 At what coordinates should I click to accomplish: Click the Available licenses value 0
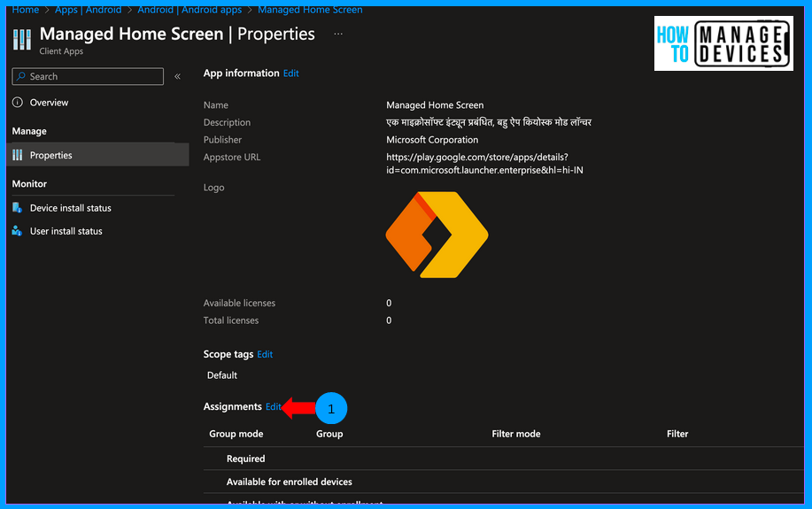pyautogui.click(x=389, y=303)
